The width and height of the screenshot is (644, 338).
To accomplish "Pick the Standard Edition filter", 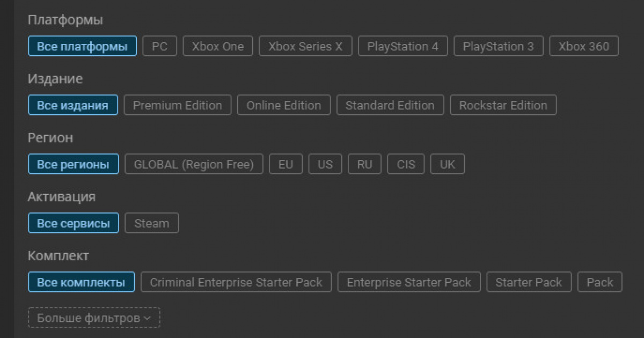I will click(x=390, y=105).
